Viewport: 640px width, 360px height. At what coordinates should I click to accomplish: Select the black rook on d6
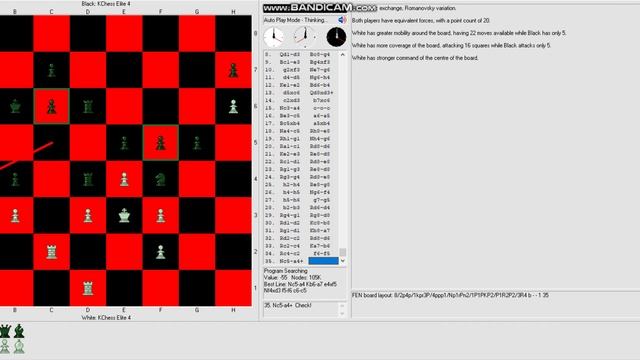coord(88,107)
